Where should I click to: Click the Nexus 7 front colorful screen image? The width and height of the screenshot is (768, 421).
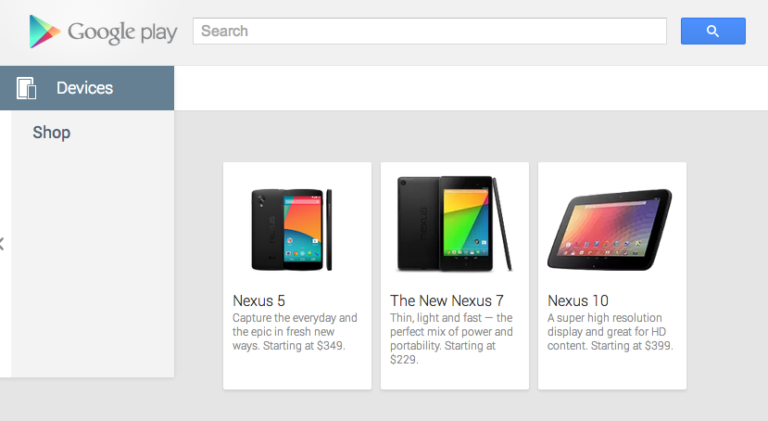click(x=468, y=223)
